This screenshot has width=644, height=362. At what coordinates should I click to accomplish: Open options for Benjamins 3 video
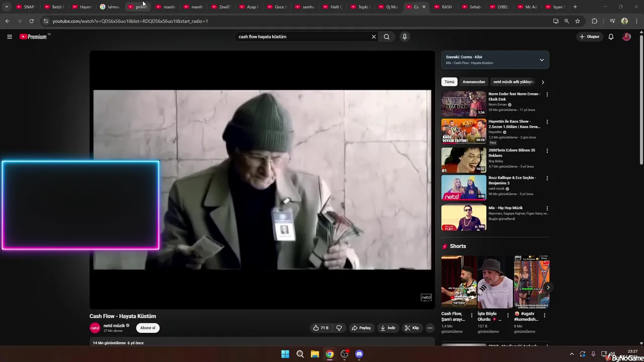click(x=547, y=178)
